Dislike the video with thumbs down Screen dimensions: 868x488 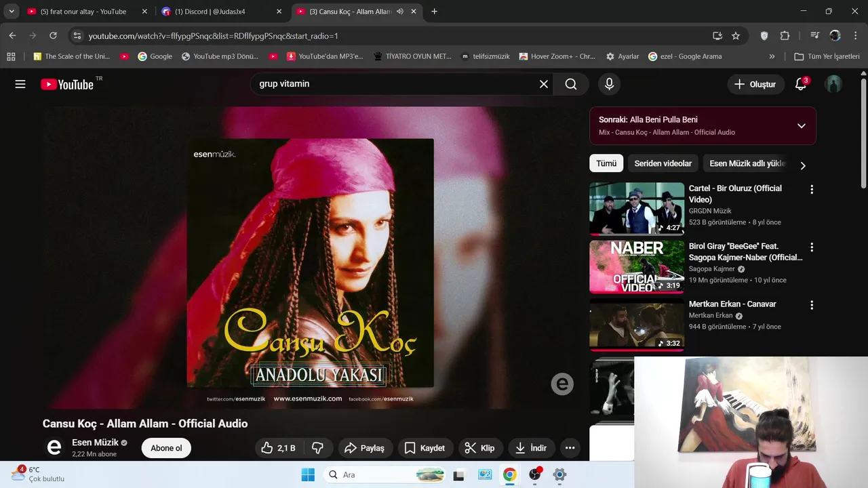[317, 448]
